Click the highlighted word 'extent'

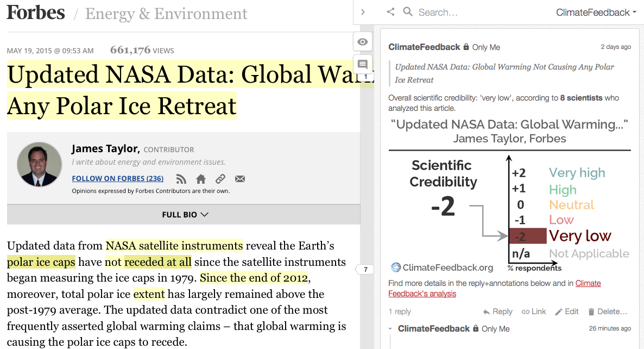pos(149,294)
